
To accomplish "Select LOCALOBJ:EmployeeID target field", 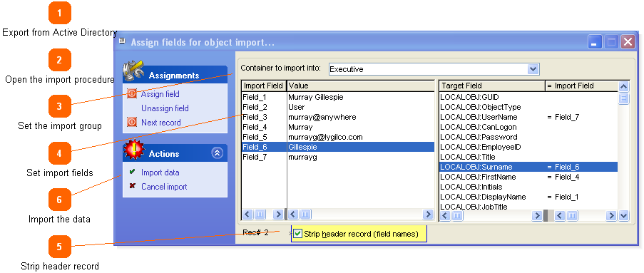I will [x=528, y=147].
